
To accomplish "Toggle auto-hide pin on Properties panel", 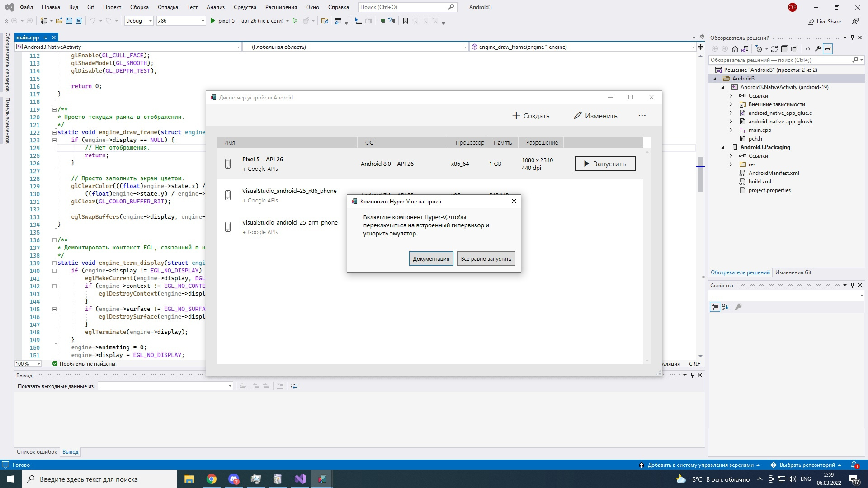I will pos(853,285).
